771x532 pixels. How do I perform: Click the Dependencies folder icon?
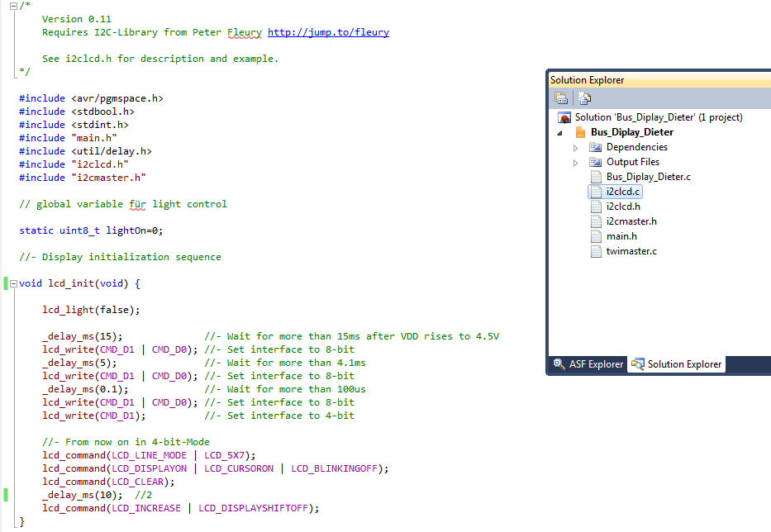pos(596,147)
